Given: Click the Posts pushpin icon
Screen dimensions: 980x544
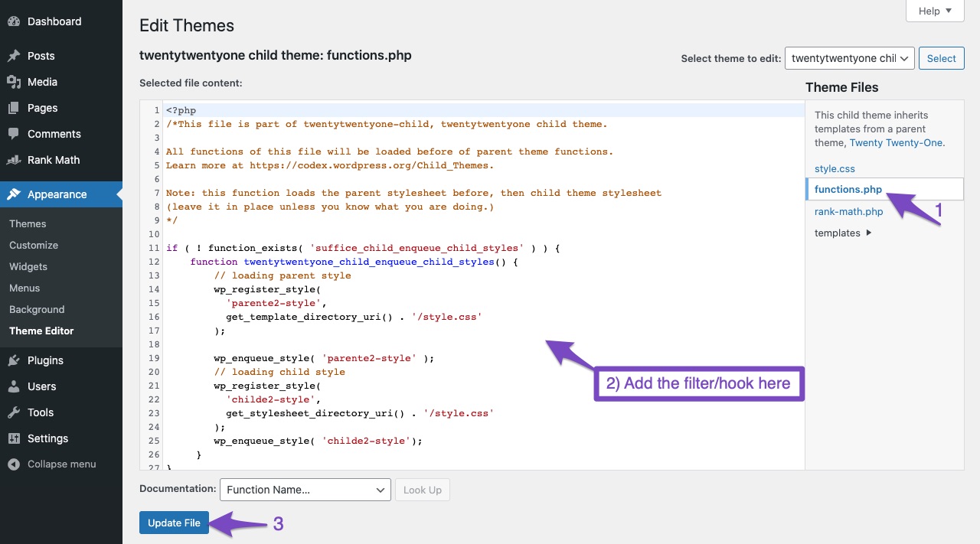Looking at the screenshot, I should click(14, 56).
